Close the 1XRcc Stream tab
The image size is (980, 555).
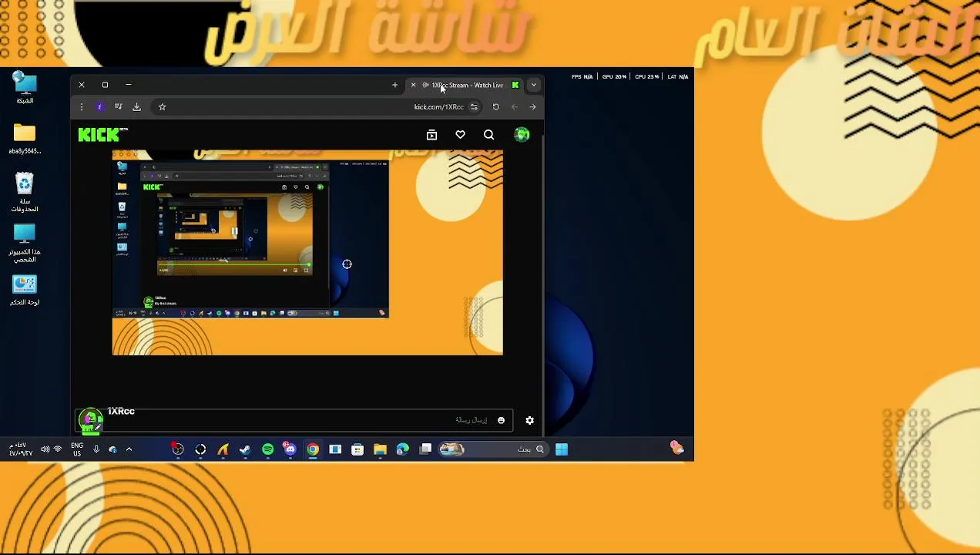tap(413, 85)
